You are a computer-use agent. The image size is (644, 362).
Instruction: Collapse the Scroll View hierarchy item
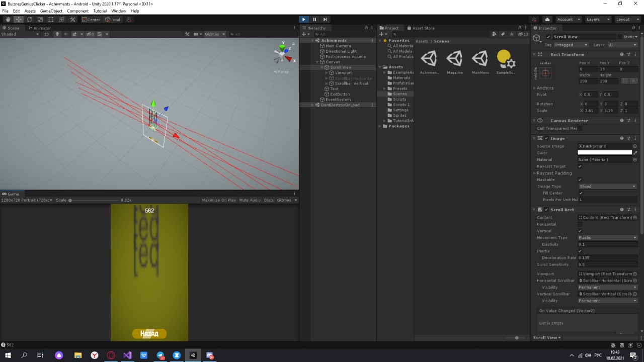pos(322,67)
